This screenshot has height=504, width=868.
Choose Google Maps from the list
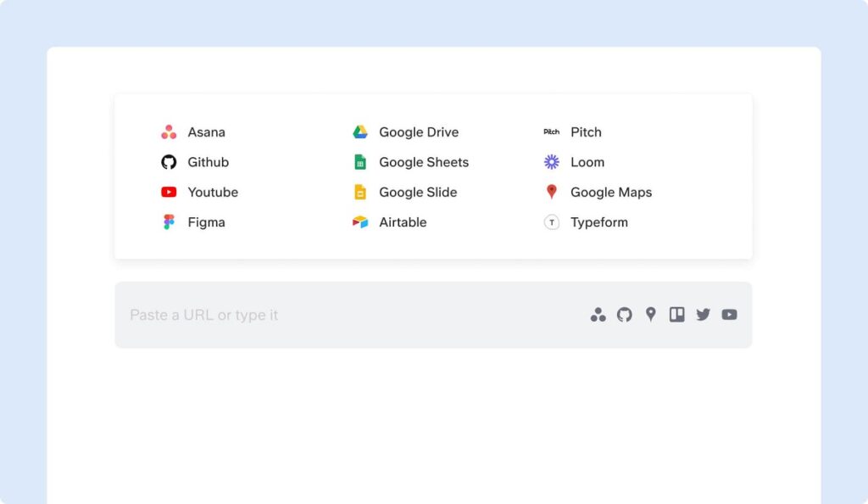click(x=610, y=193)
